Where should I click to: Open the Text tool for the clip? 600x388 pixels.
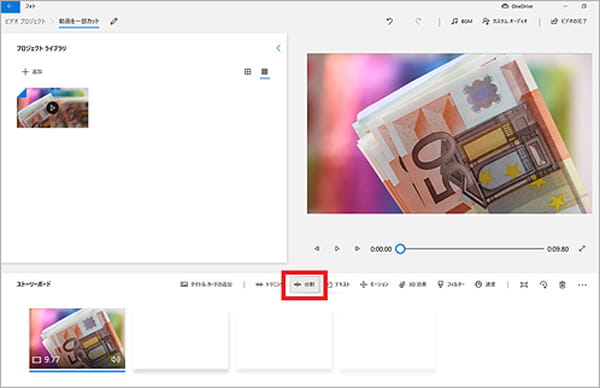pos(339,284)
